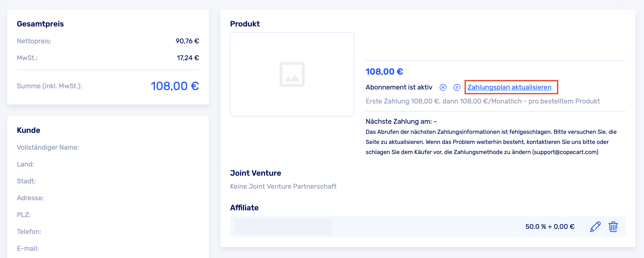
Task: Click the Gesamtpreis heading
Action: (x=40, y=24)
